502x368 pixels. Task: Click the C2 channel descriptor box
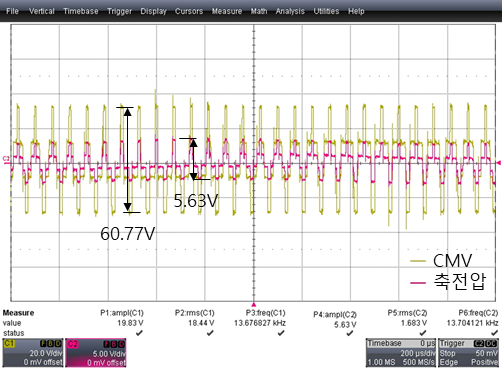click(96, 353)
